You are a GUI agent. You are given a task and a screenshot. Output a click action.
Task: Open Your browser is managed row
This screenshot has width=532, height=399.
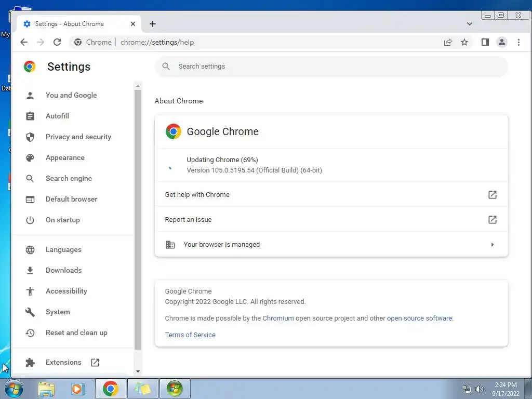(331, 245)
